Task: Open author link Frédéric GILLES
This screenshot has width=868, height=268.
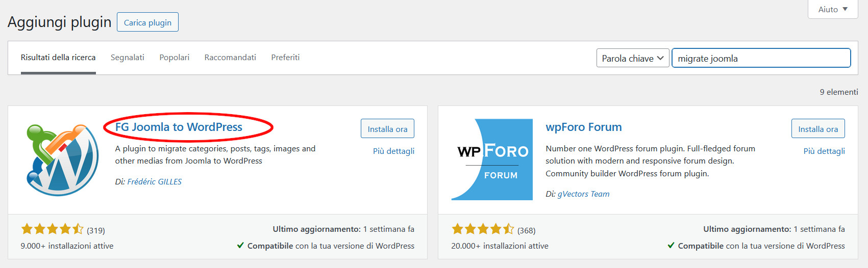Action: (x=155, y=182)
